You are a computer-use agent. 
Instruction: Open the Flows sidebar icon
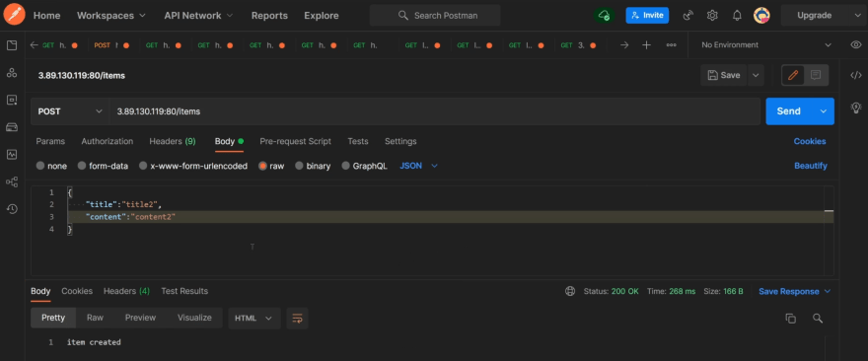(x=12, y=181)
